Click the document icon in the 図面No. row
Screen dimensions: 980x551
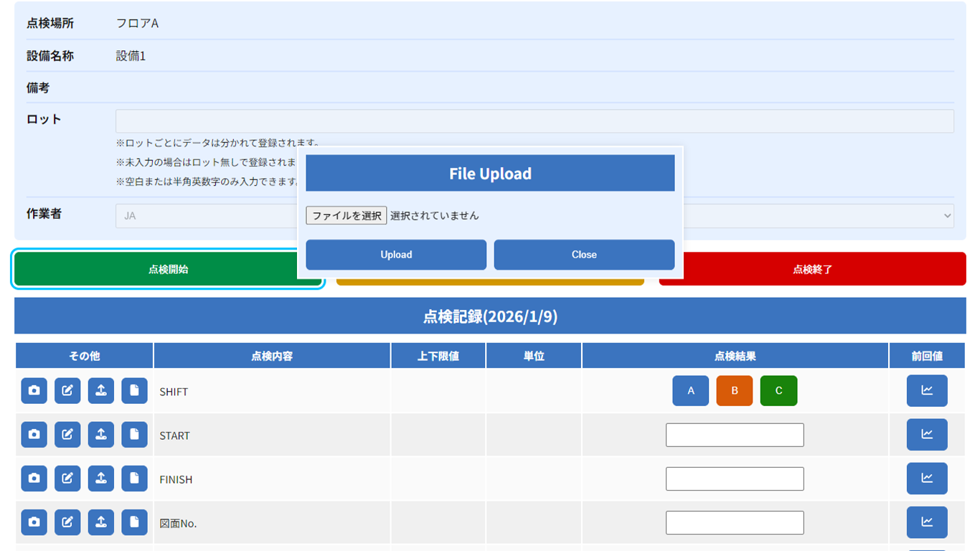[134, 523]
